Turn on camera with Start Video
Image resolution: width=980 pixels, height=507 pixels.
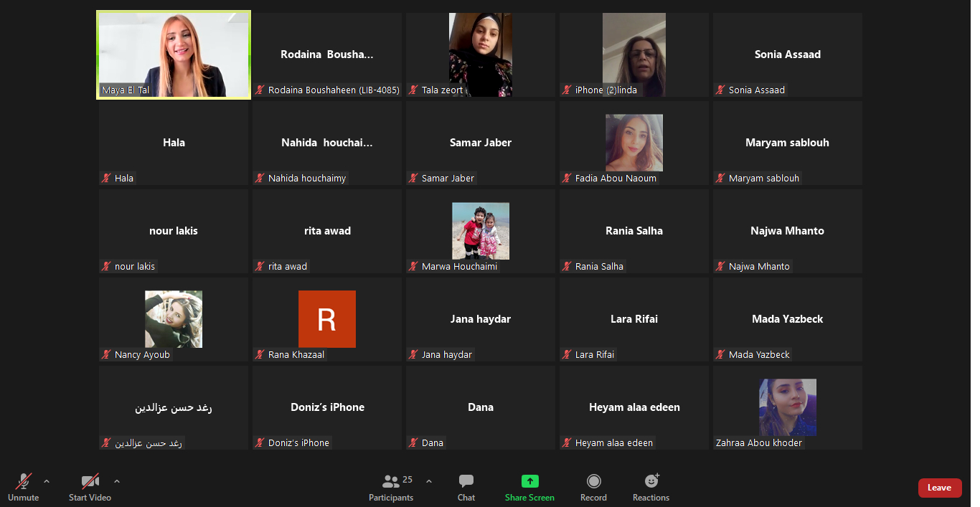click(x=90, y=488)
